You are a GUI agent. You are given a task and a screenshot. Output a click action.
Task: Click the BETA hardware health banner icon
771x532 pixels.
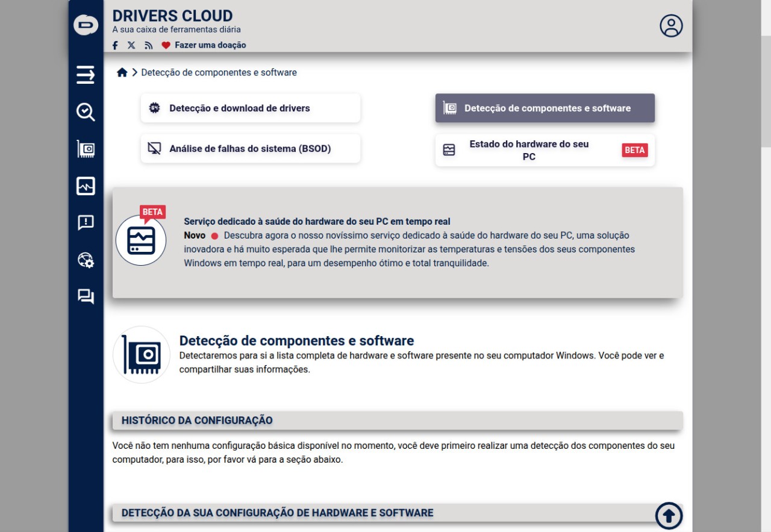coord(141,240)
